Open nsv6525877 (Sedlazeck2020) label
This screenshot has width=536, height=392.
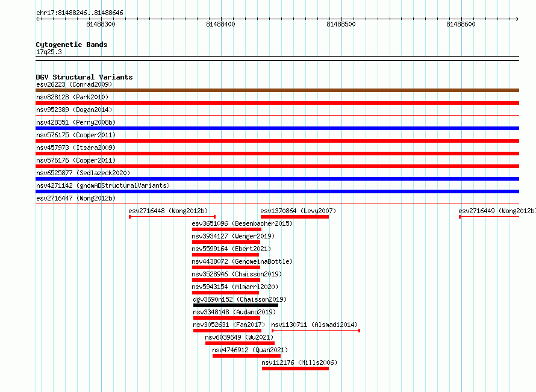pyautogui.click(x=83, y=173)
